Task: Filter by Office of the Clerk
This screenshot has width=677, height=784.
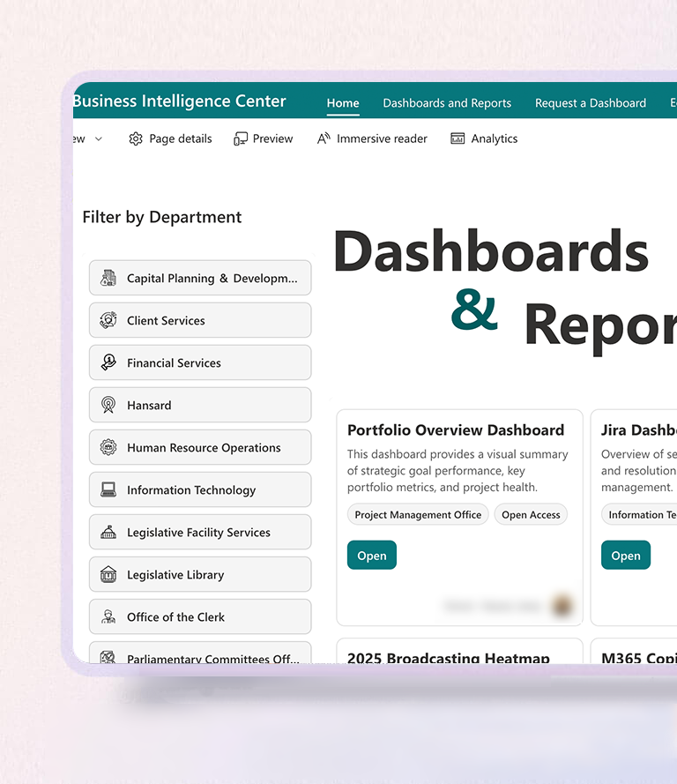Action: coord(200,616)
